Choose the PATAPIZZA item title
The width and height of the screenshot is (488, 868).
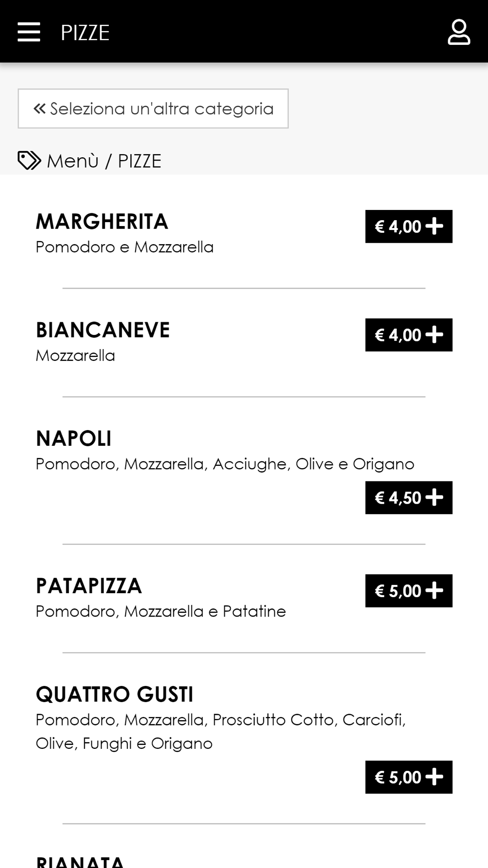[x=89, y=586]
